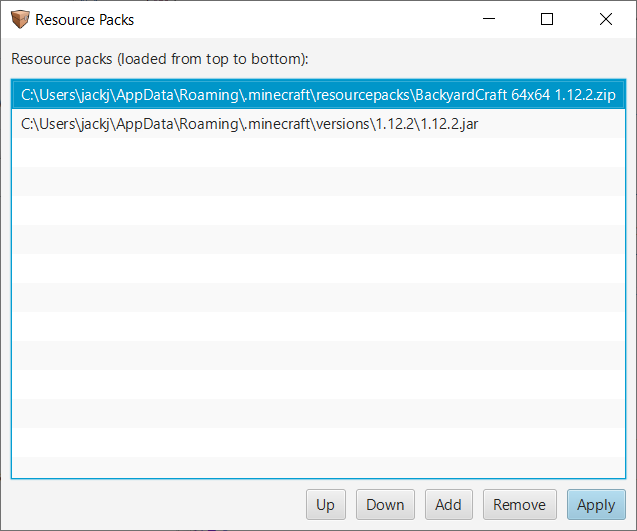
Task: Click the 'resourcepacks' folder segment in the first path
Action: [363, 95]
